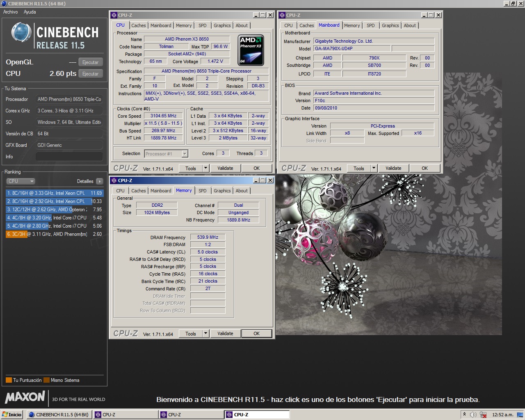Click the Cinebench globe logo icon
This screenshot has height=420, width=525.
pos(21,32)
